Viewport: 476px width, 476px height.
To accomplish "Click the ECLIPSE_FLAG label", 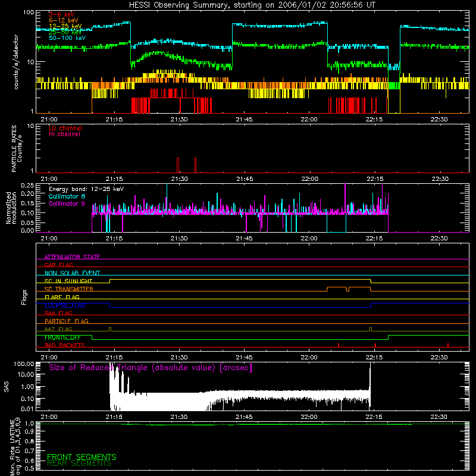I will click(65, 305).
